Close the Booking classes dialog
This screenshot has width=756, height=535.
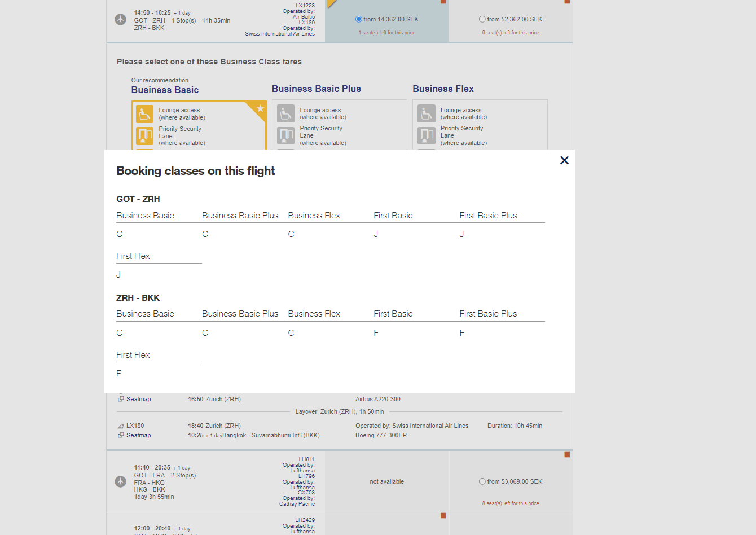coord(564,160)
